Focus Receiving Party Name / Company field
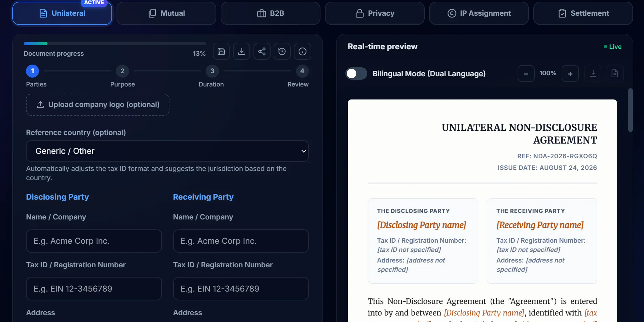 (241, 241)
